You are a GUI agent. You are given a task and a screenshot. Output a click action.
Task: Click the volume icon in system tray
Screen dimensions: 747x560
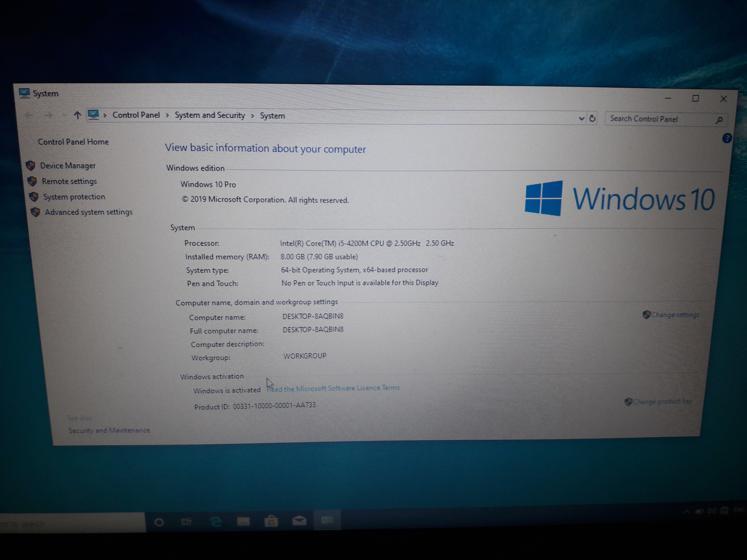point(711,511)
